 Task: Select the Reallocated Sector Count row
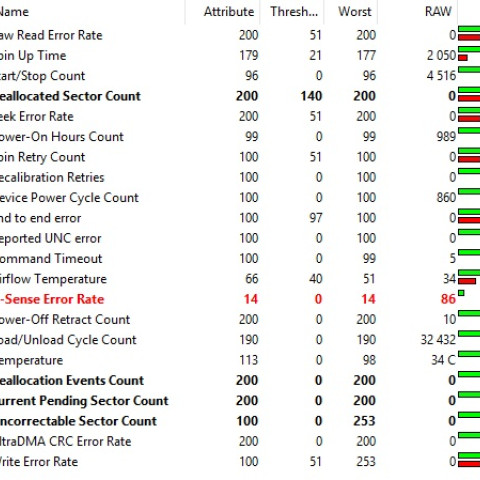tap(240, 96)
